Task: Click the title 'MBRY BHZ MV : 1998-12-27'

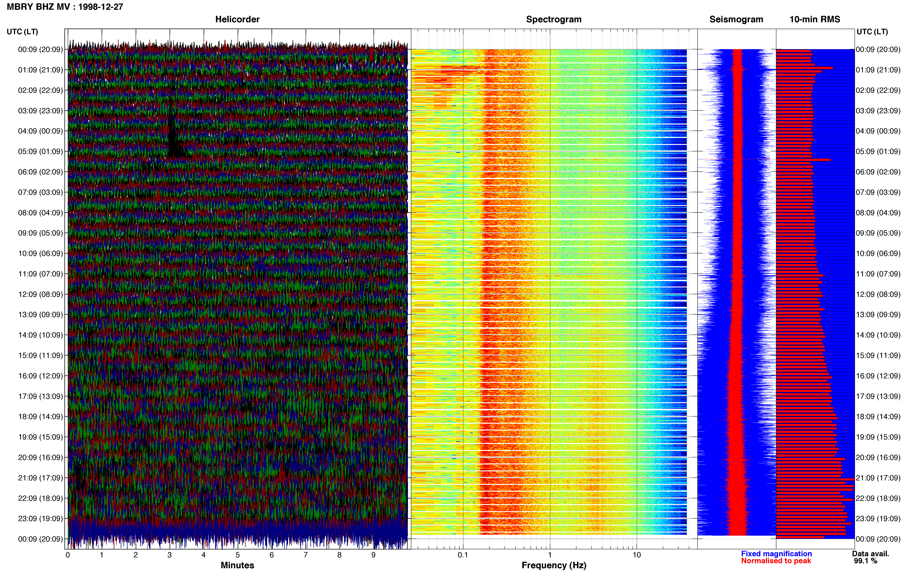Action: [65, 7]
